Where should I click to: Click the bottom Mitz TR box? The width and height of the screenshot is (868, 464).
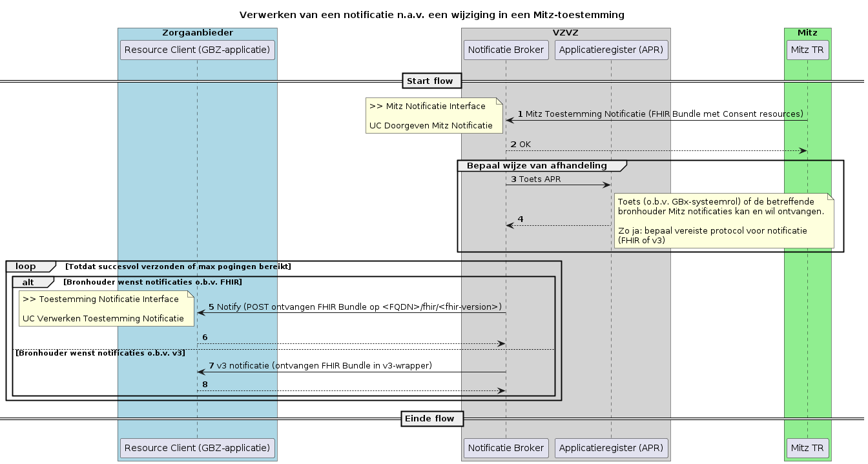[x=807, y=448]
